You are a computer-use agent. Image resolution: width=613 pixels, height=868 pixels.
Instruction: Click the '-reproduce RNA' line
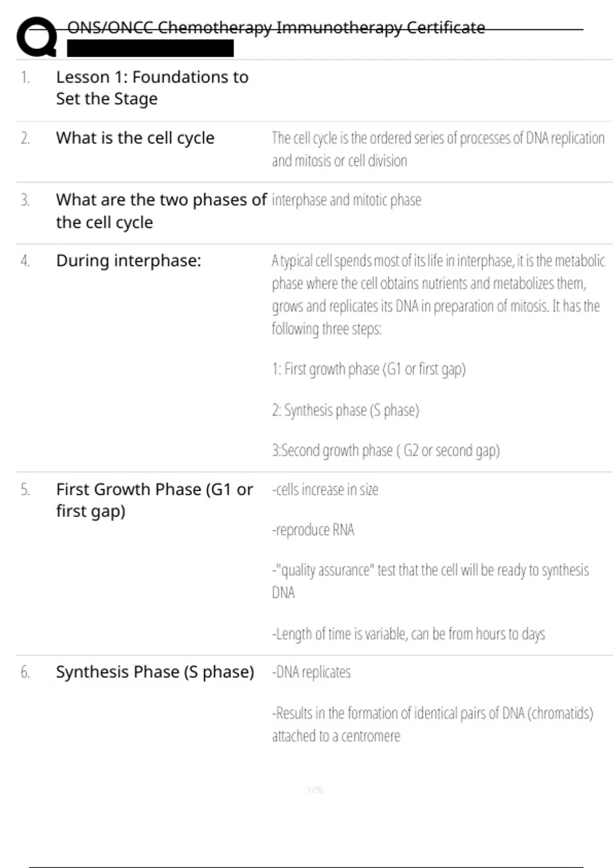point(313,530)
